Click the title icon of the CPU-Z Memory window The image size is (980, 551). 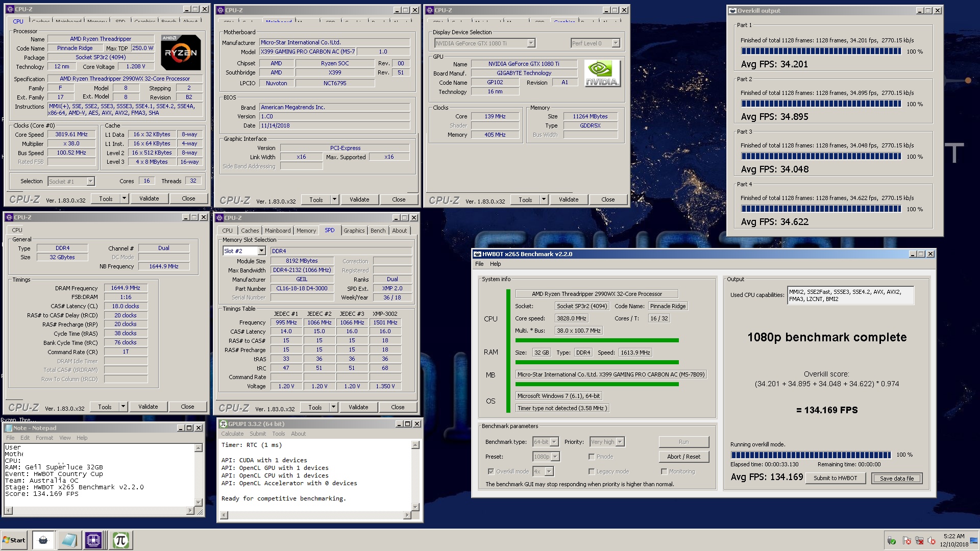(x=10, y=217)
